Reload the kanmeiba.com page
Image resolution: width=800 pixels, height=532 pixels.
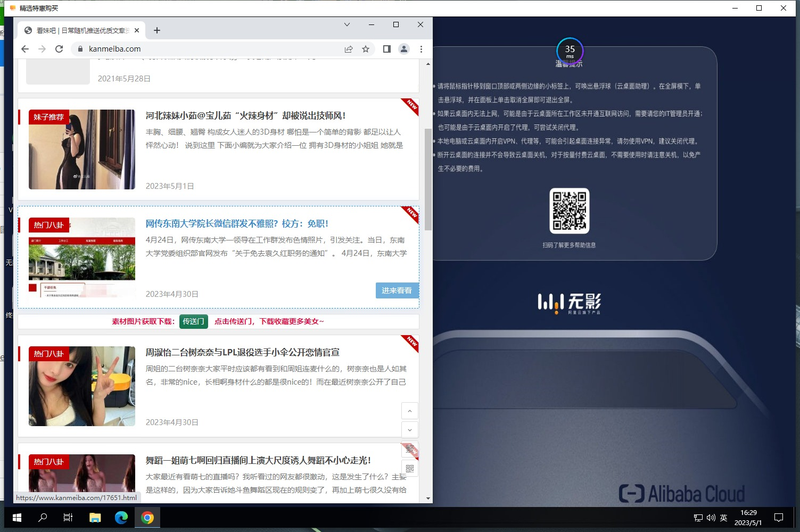coord(59,49)
